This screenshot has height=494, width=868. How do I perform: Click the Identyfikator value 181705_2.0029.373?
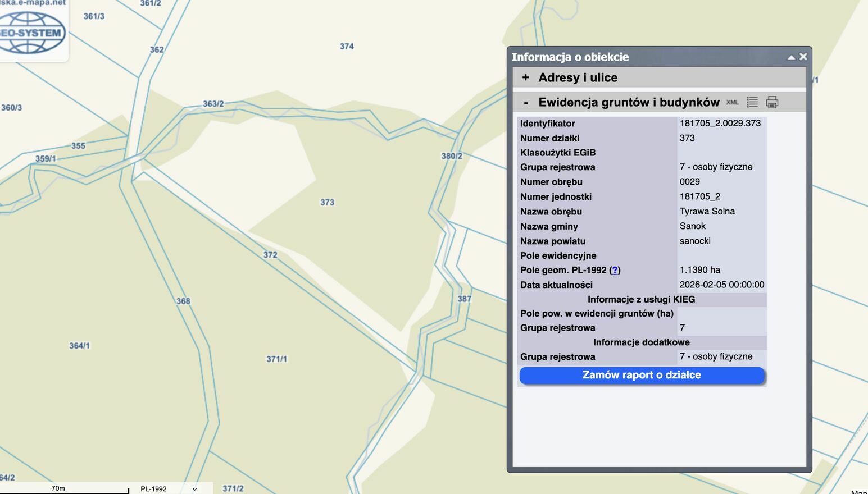tap(720, 123)
